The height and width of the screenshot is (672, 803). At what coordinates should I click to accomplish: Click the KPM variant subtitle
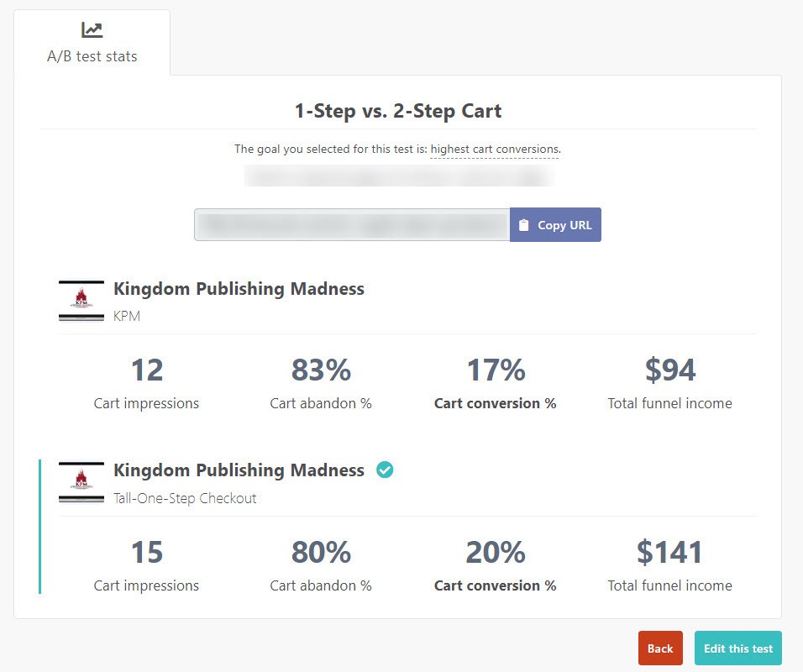127,316
